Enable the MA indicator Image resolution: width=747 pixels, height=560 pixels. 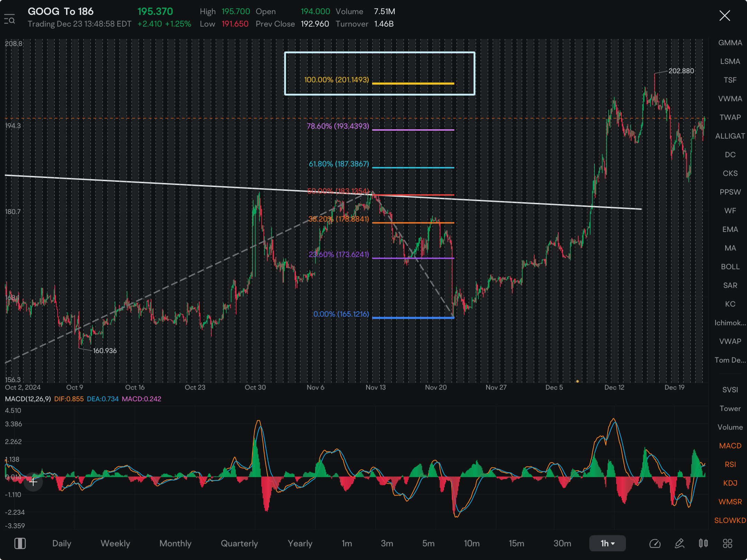730,248
